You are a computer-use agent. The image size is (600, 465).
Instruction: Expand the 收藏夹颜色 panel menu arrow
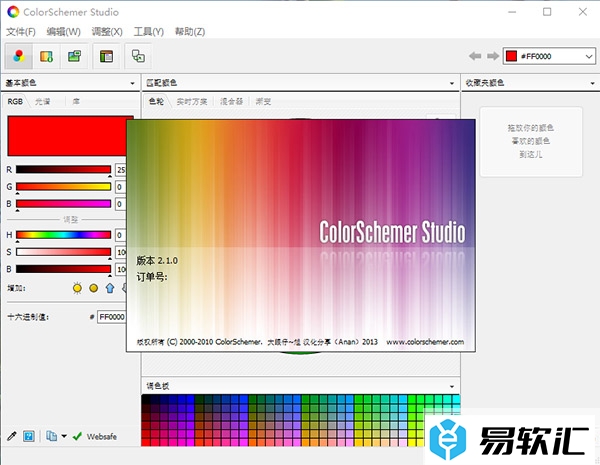[592, 83]
